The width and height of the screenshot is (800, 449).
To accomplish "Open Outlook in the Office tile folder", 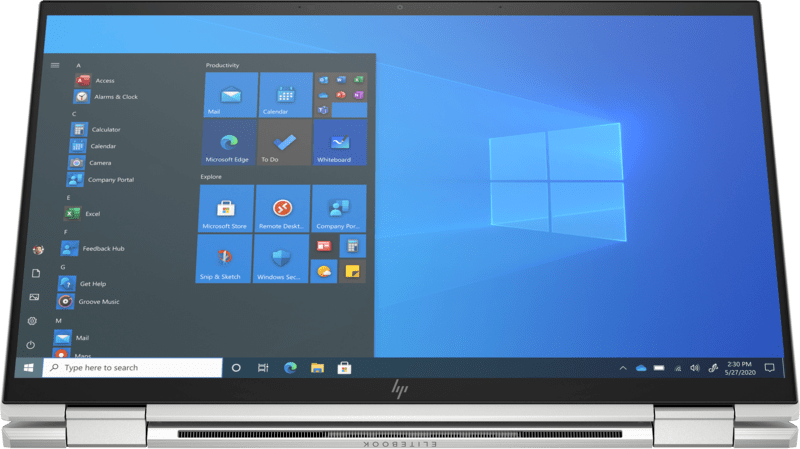I will [x=323, y=80].
